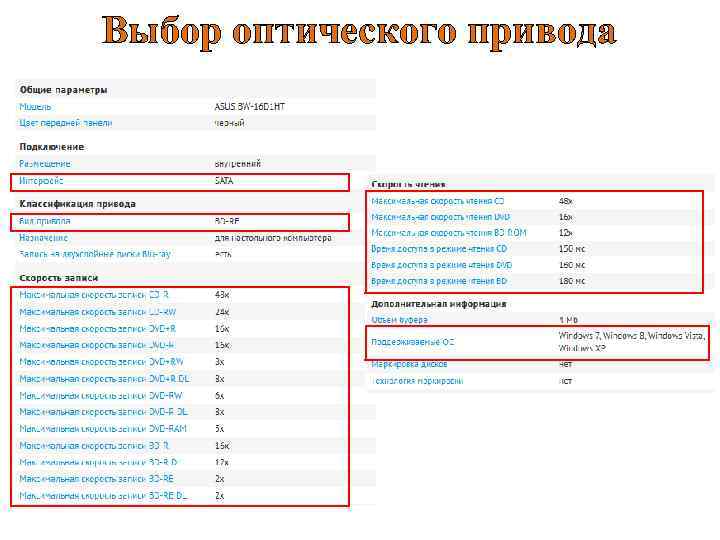Open the DVD max read speed link
The width and height of the screenshot is (720, 540).
pos(441,217)
